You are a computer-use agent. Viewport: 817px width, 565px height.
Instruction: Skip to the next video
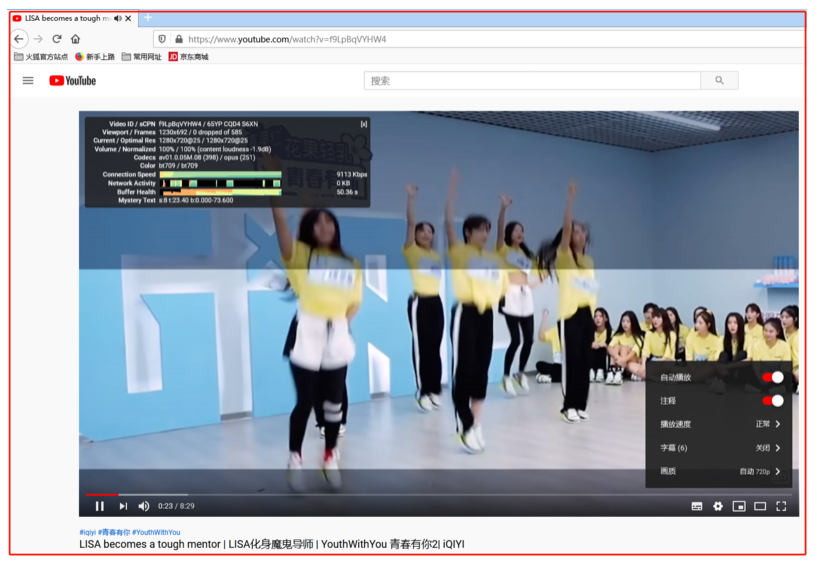[123, 506]
